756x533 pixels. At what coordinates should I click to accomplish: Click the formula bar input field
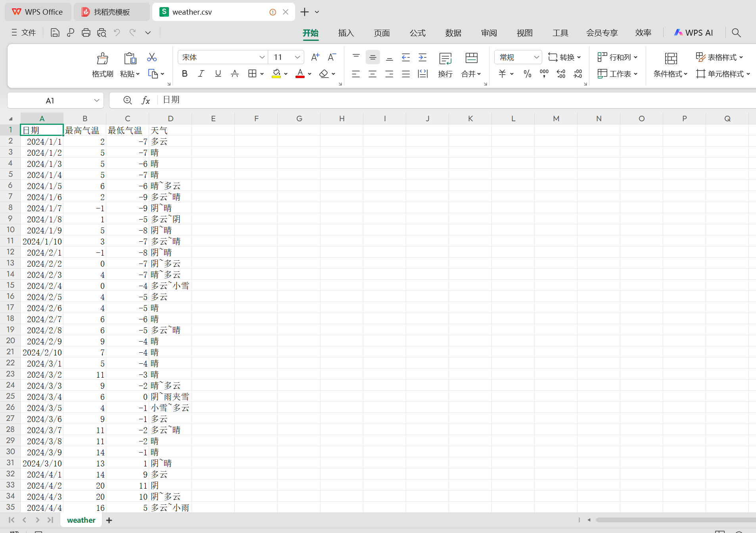point(457,100)
